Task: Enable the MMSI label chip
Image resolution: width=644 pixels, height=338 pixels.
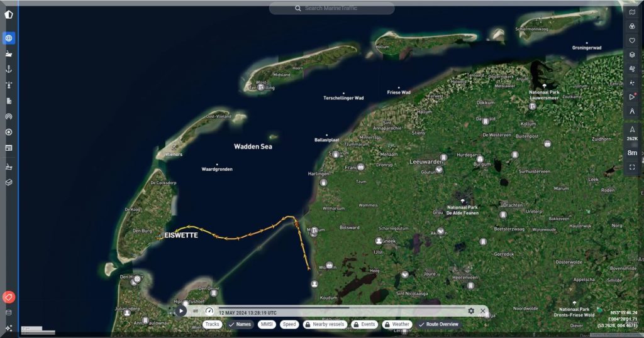Action: [x=267, y=324]
